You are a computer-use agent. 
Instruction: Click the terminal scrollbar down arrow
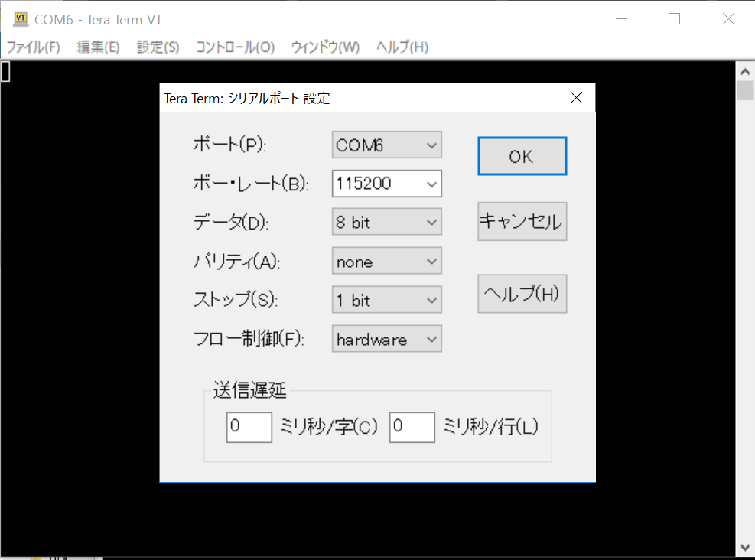click(745, 547)
